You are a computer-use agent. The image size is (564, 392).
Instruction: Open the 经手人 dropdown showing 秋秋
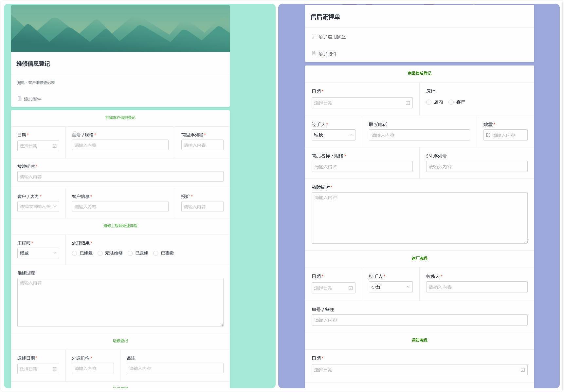tap(333, 135)
